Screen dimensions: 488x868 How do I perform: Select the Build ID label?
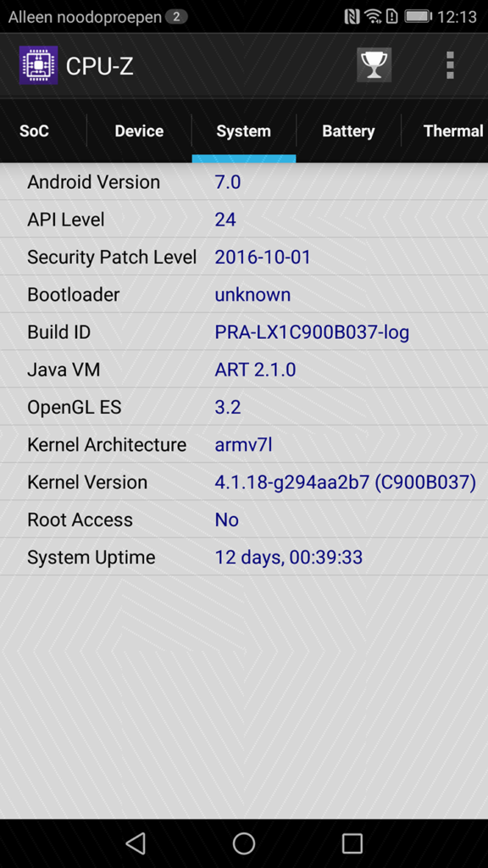[x=59, y=332]
